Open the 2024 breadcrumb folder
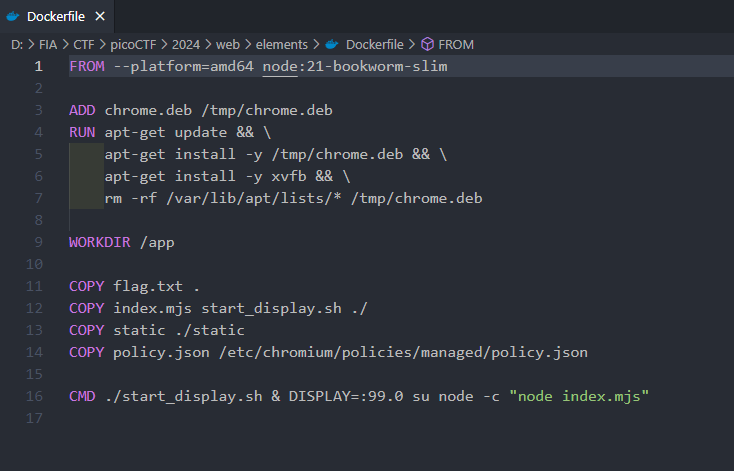This screenshot has width=734, height=471. click(x=186, y=44)
